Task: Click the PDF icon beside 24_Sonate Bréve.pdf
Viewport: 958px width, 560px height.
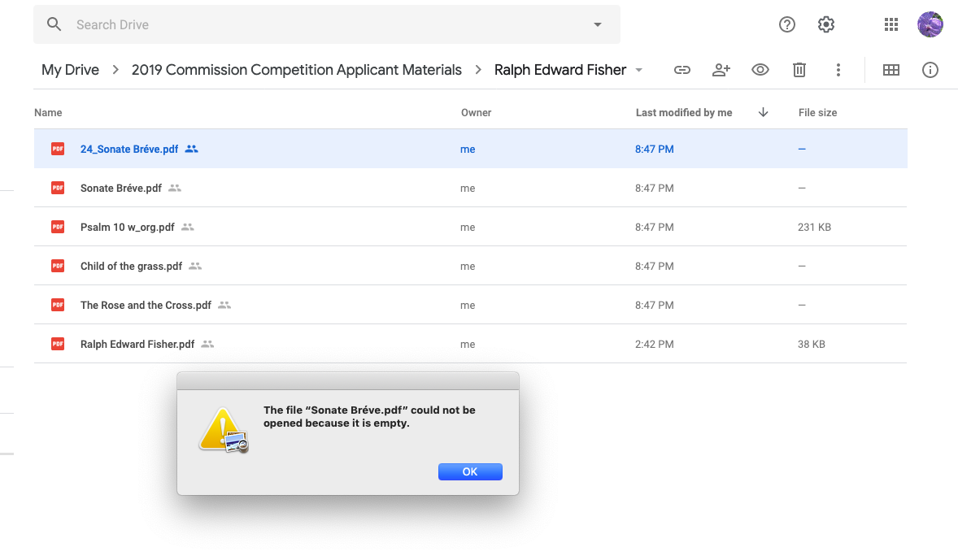Action: [57, 149]
